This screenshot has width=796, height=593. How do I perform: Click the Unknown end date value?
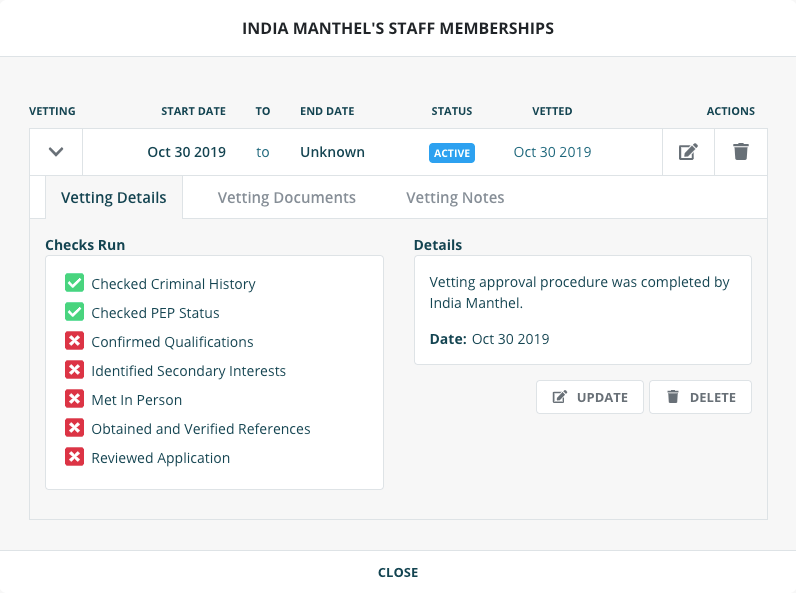pyautogui.click(x=332, y=153)
